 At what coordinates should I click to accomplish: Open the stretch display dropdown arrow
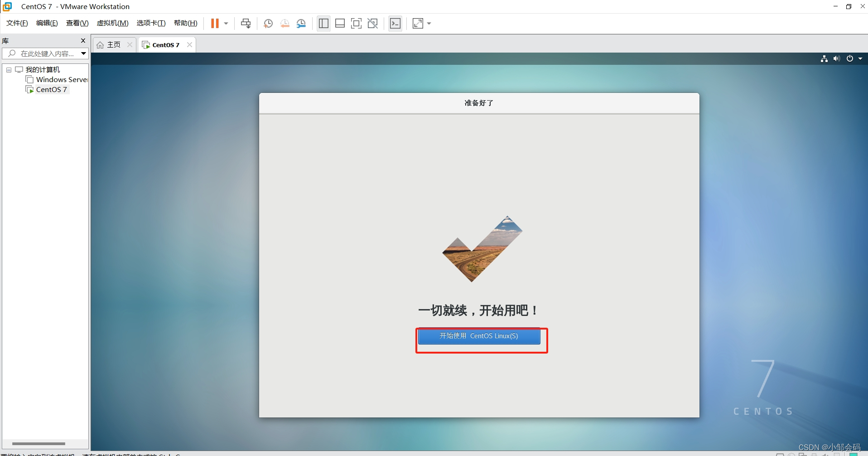[429, 24]
